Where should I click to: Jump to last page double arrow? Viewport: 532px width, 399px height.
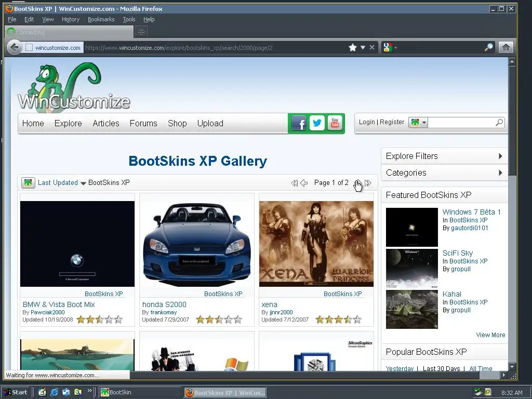tap(368, 183)
